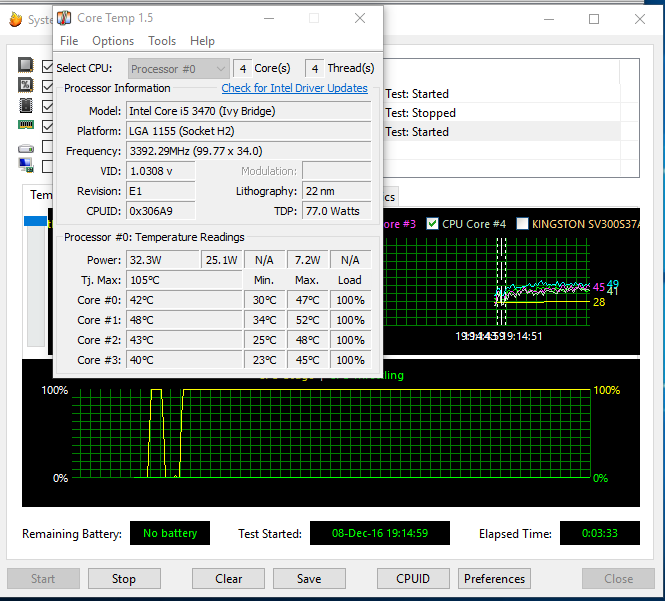The height and width of the screenshot is (601, 665).
Task: Click the empty Modulation field
Action: (x=337, y=171)
